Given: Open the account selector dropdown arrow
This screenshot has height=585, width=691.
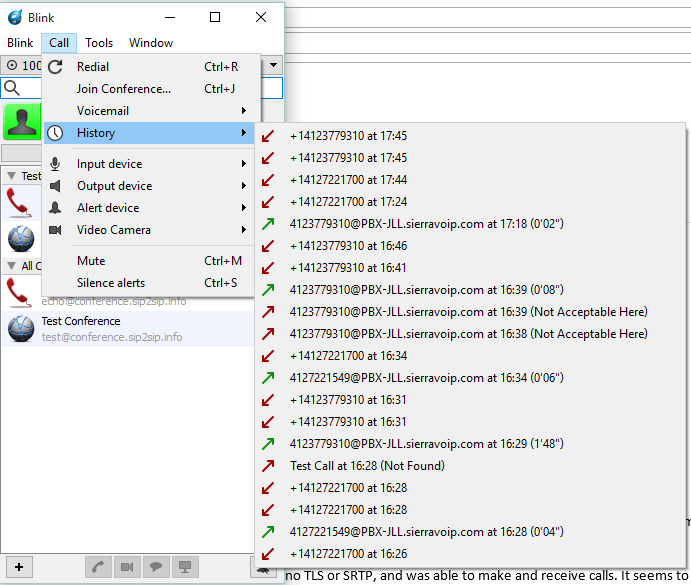Looking at the screenshot, I should (x=273, y=65).
